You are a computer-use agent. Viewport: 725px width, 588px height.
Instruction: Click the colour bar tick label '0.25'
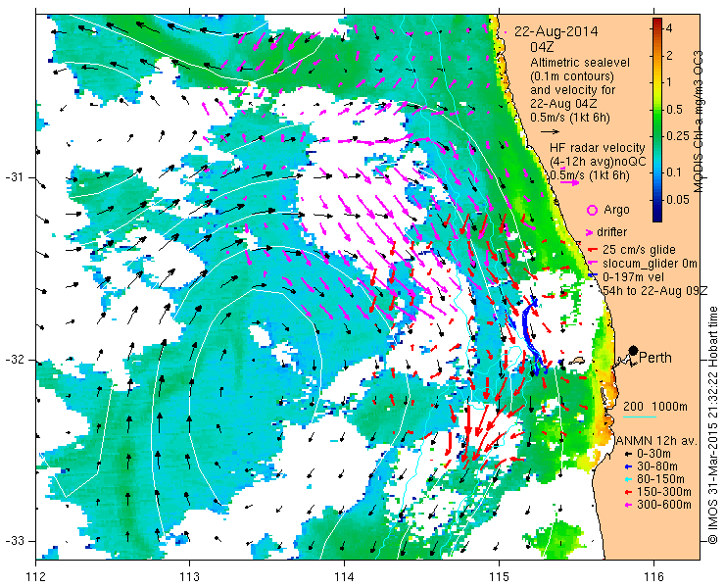(x=678, y=135)
